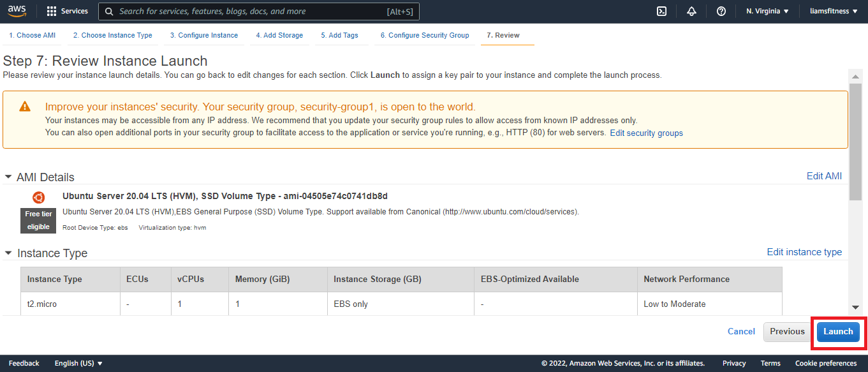The height and width of the screenshot is (372, 868).
Task: Click the Previous button
Action: (787, 332)
